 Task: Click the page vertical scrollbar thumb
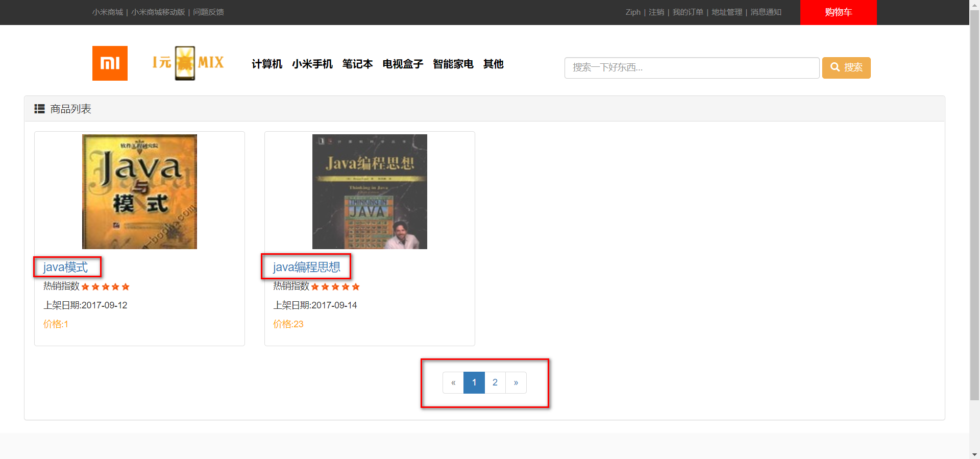click(974, 204)
